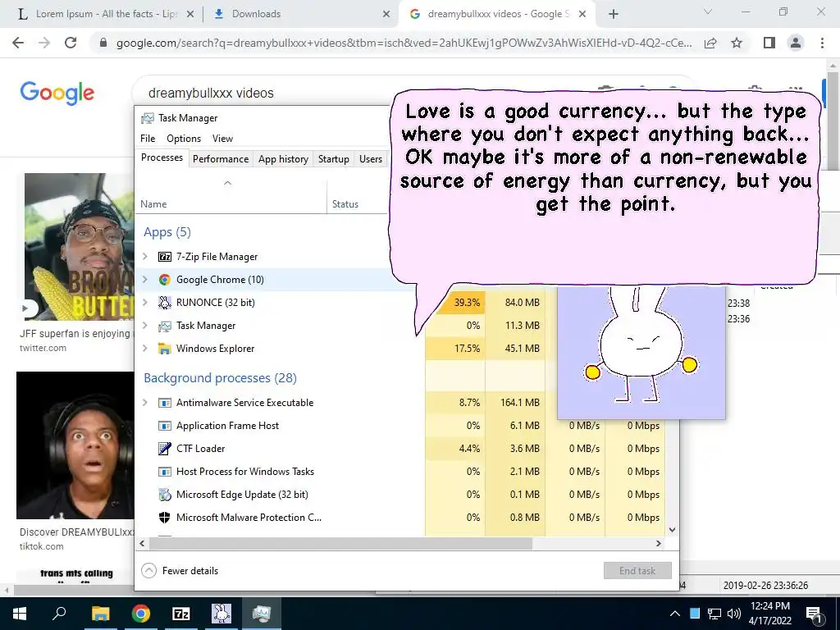The width and height of the screenshot is (840, 630).
Task: Go to the Google logo homepage link
Action: click(57, 94)
